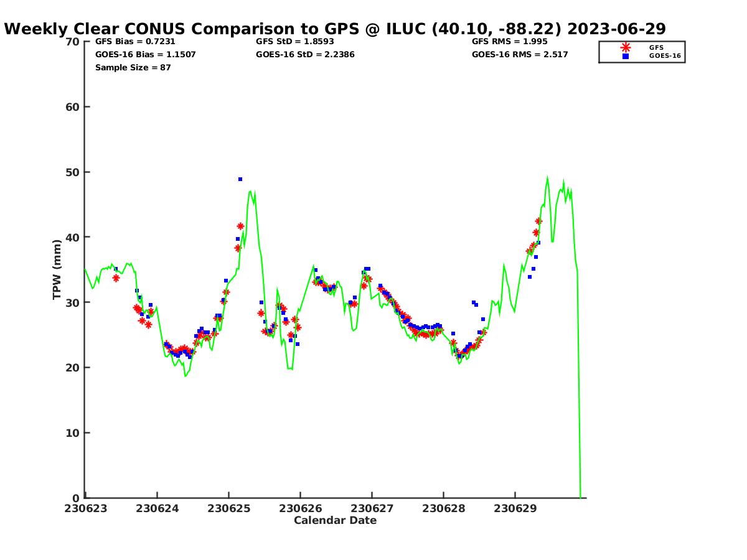Select the GOES-16 Bias = 1.1507 statistic

tap(145, 55)
